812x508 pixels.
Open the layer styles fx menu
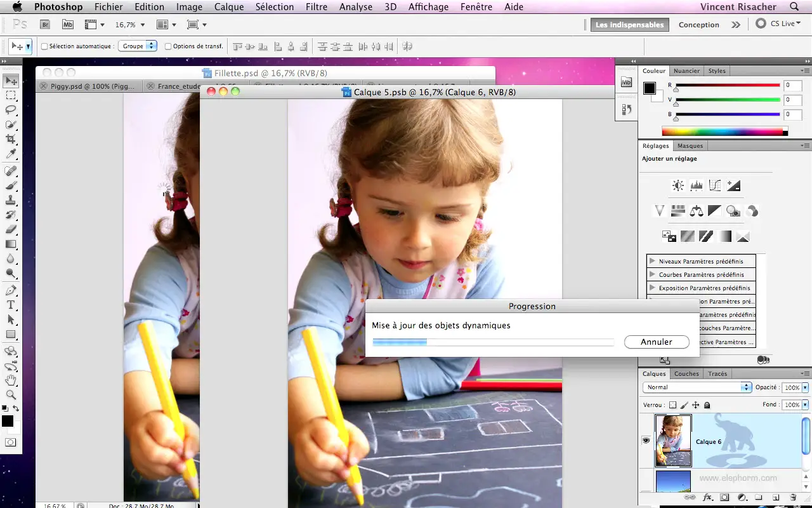click(709, 497)
